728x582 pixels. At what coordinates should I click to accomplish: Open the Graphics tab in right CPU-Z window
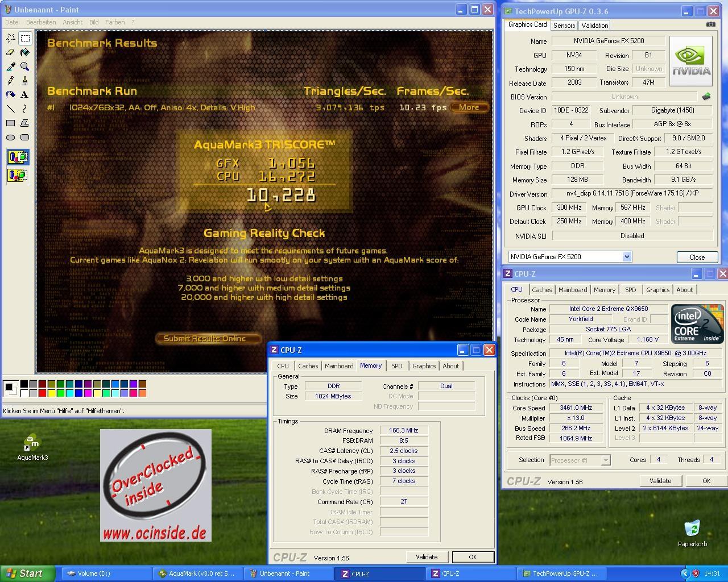pos(658,290)
